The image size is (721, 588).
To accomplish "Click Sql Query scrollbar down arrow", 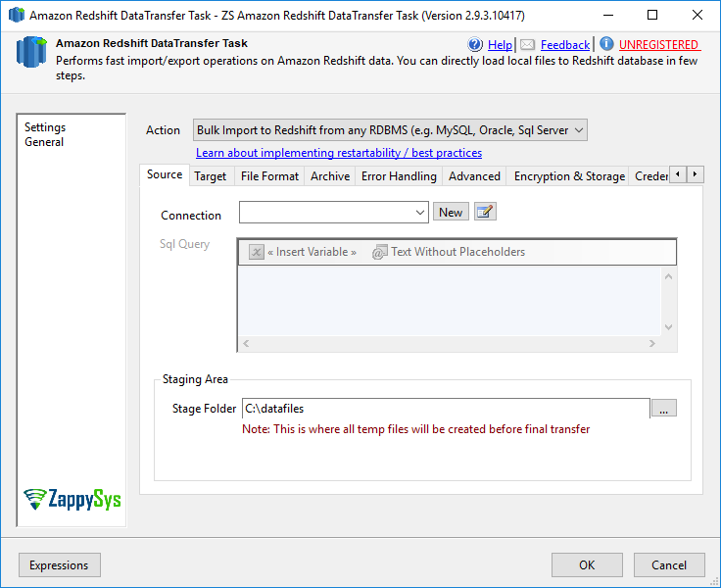I will [668, 327].
